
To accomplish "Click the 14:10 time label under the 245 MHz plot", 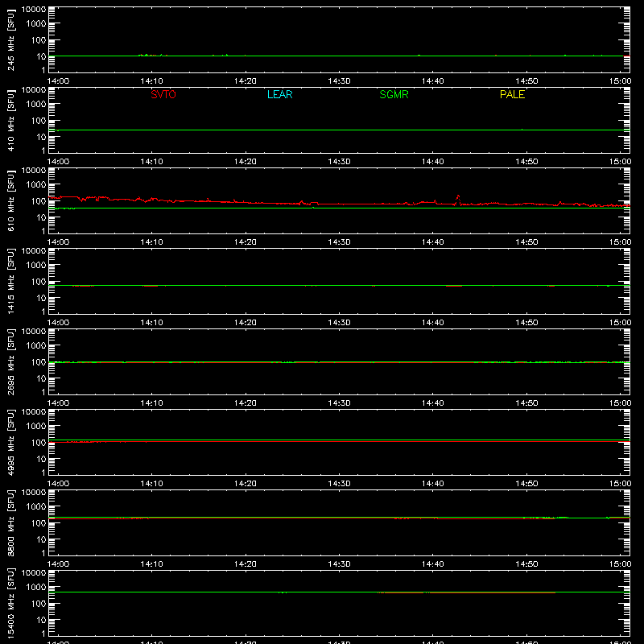I will [x=151, y=81].
